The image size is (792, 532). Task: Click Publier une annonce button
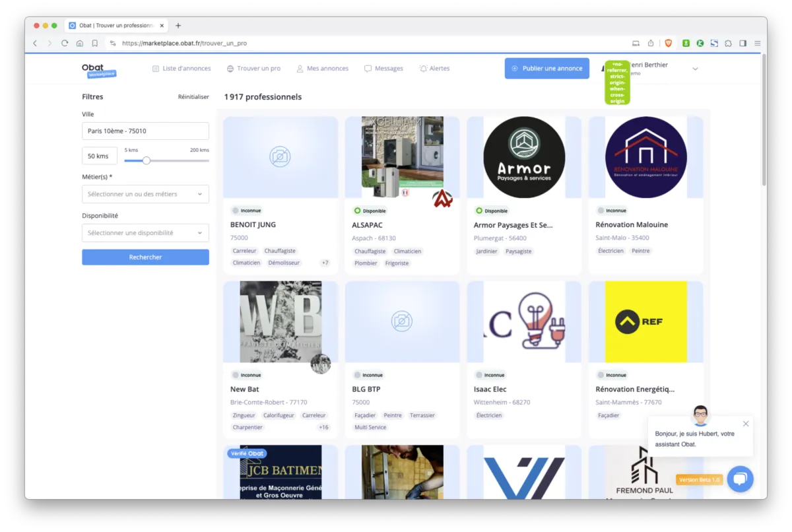click(546, 68)
